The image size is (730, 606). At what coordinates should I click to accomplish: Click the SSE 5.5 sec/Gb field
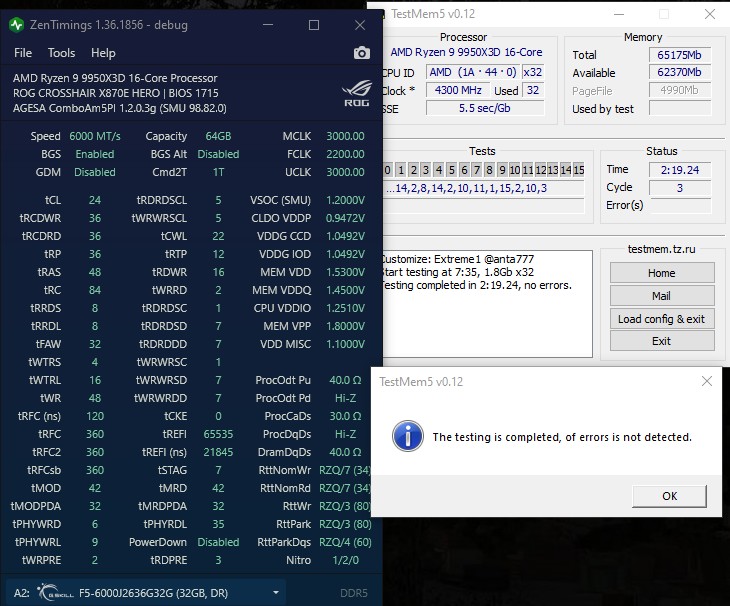point(485,108)
